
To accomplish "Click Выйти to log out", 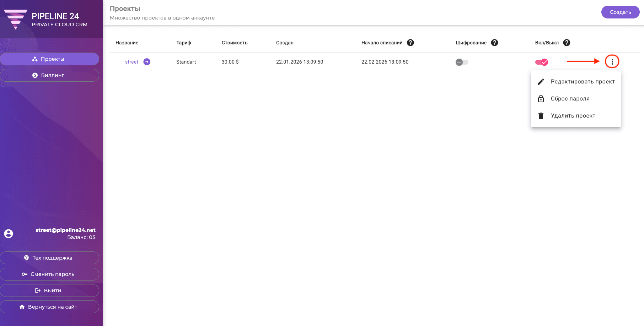I will pos(49,290).
